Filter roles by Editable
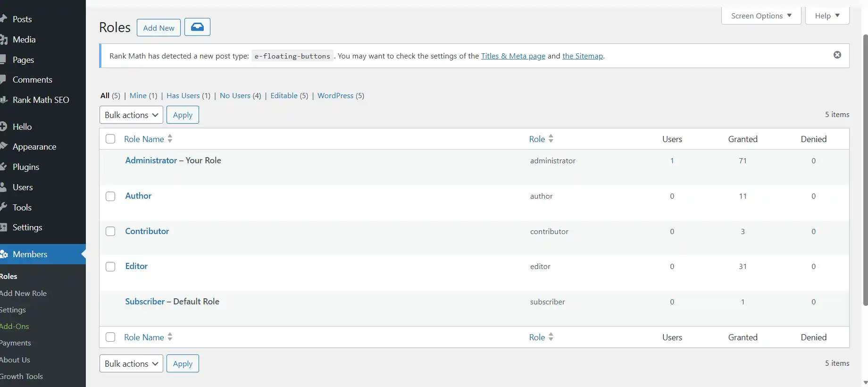Screen dimensions: 868x387 (x=284, y=95)
